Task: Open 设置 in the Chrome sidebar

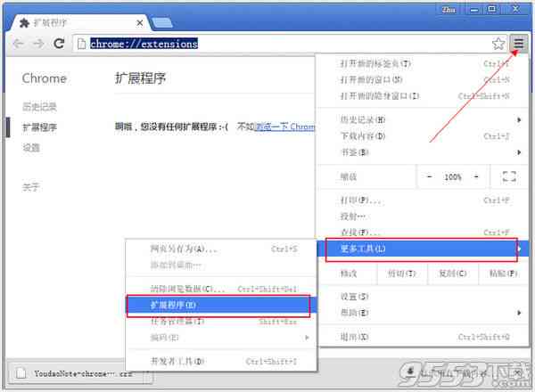Action: click(31, 148)
